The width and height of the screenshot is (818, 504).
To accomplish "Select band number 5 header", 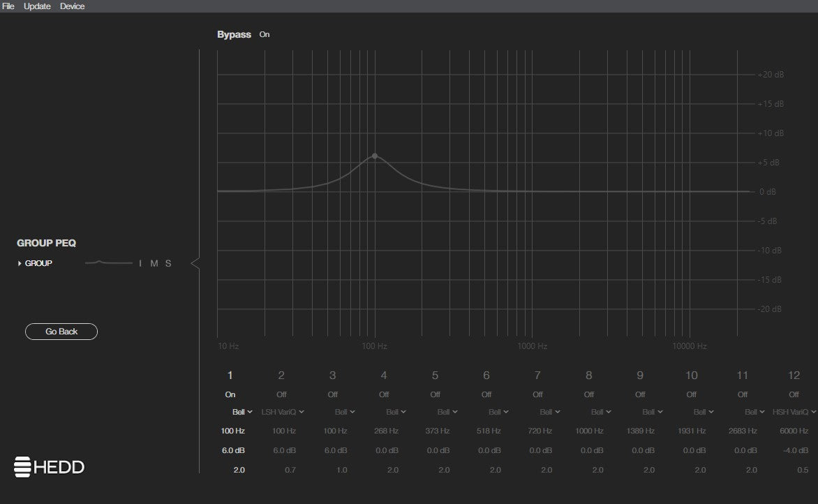I will pyautogui.click(x=435, y=375).
